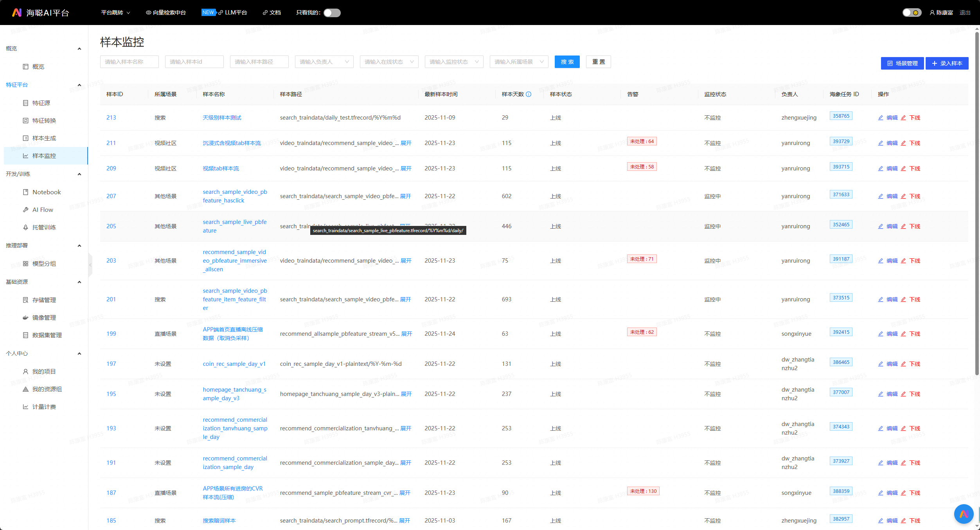Click the 请输入样本名称 input field
980x530 pixels.
pos(129,62)
